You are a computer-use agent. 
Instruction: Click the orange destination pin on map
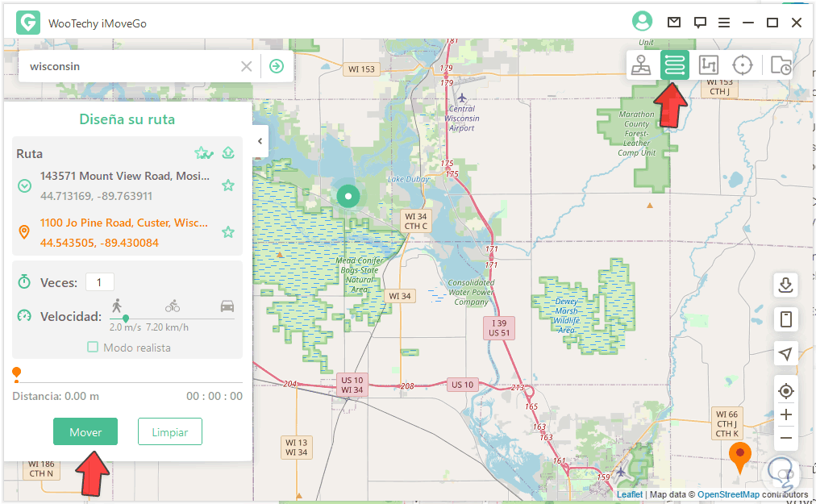[x=739, y=457]
